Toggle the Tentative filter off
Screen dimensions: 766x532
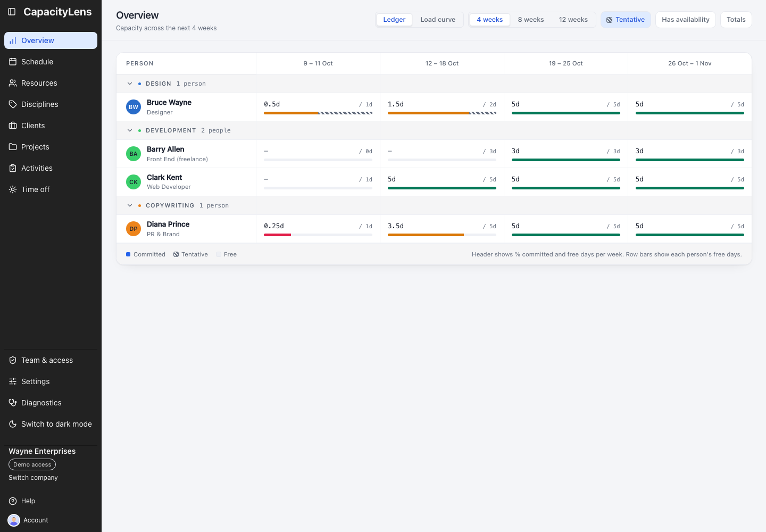[x=626, y=20]
